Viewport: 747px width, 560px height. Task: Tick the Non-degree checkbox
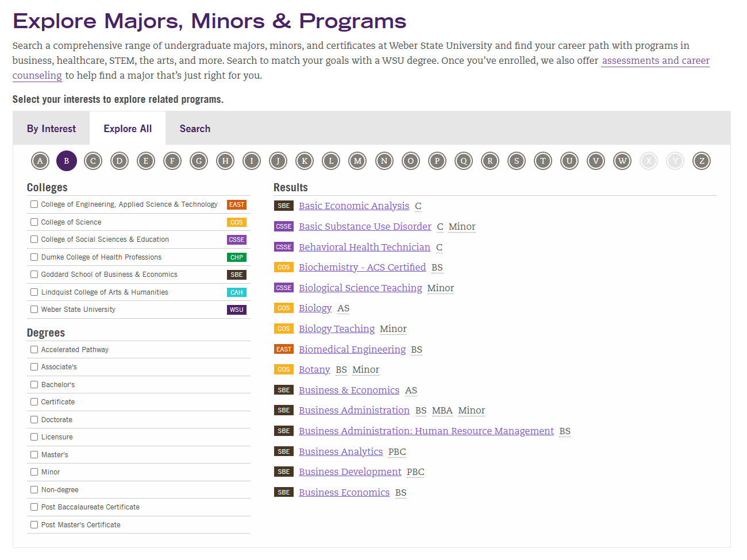click(34, 490)
